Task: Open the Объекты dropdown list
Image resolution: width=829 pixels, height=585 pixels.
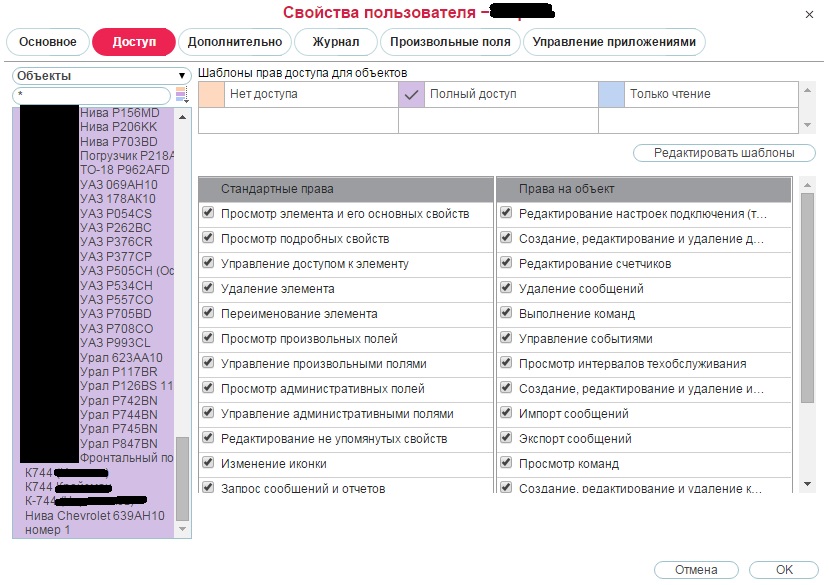Action: 101,75
